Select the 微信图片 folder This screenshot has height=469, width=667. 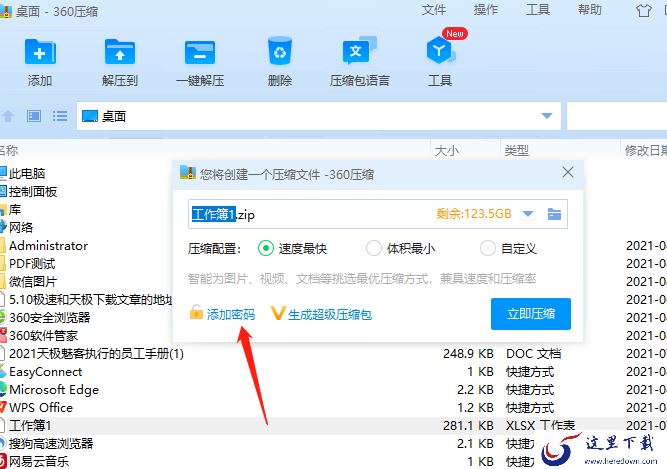(33, 281)
